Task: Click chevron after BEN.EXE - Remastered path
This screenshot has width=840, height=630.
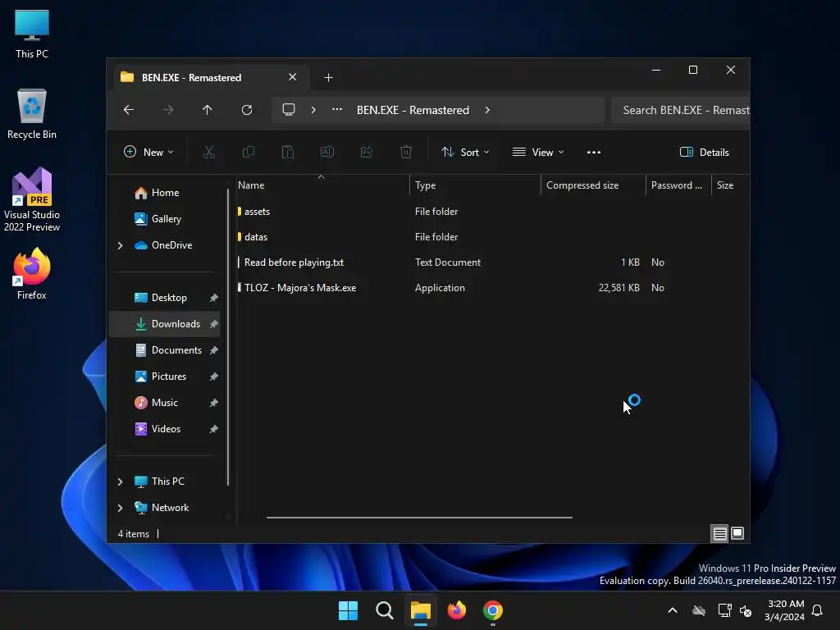Action: click(x=487, y=110)
